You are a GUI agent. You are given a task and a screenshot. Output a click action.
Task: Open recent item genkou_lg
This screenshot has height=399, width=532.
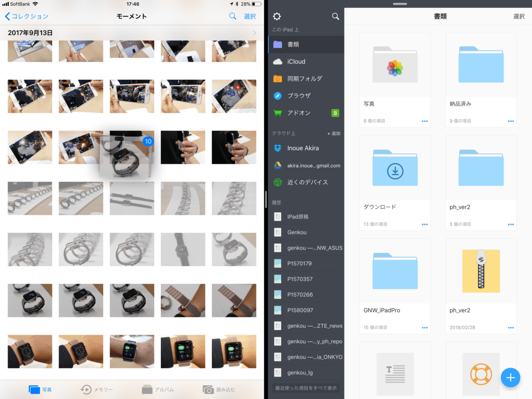click(306, 372)
